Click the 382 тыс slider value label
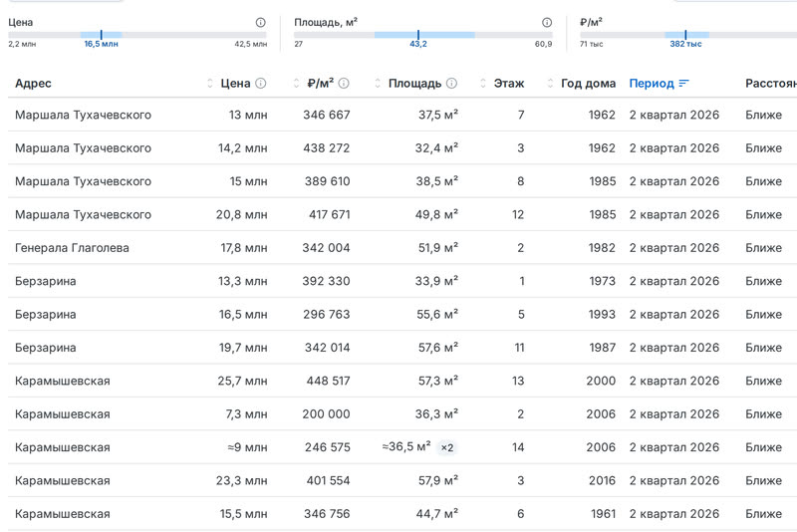797x532 pixels. 685,44
